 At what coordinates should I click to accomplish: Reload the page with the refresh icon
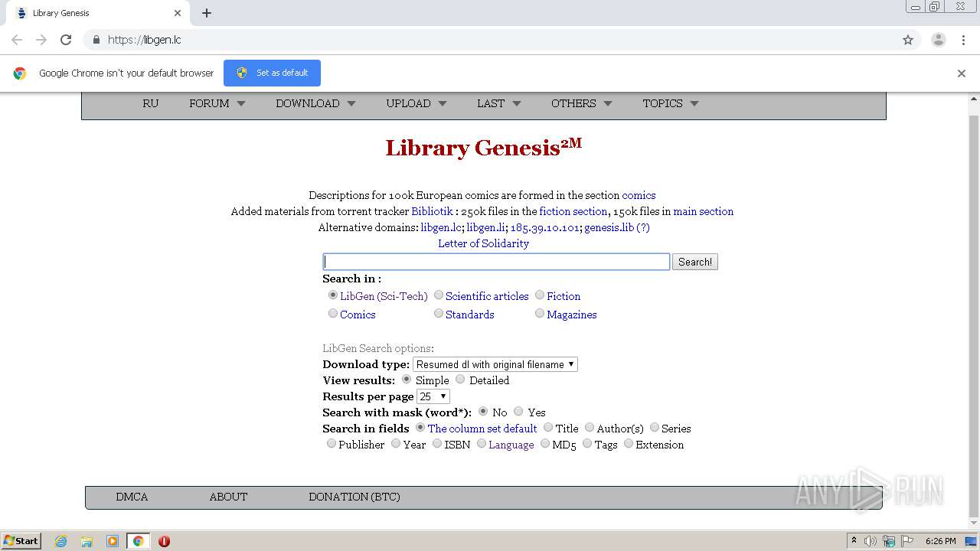[66, 40]
